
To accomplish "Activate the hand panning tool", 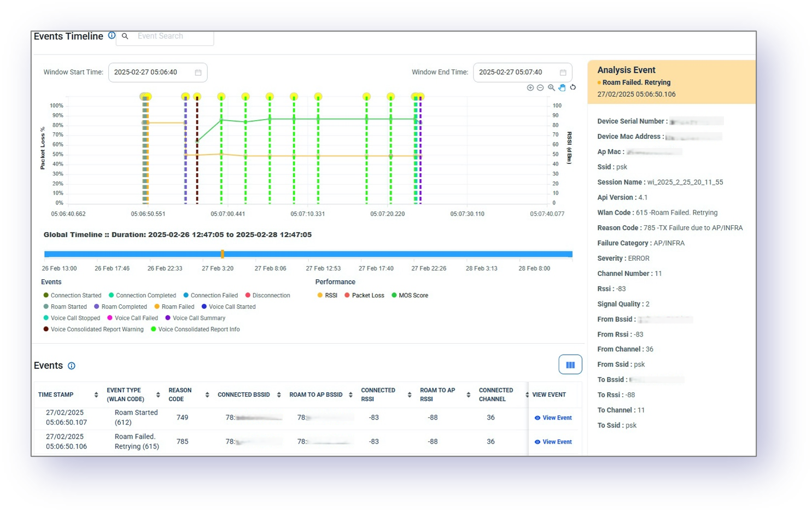I will coord(562,87).
